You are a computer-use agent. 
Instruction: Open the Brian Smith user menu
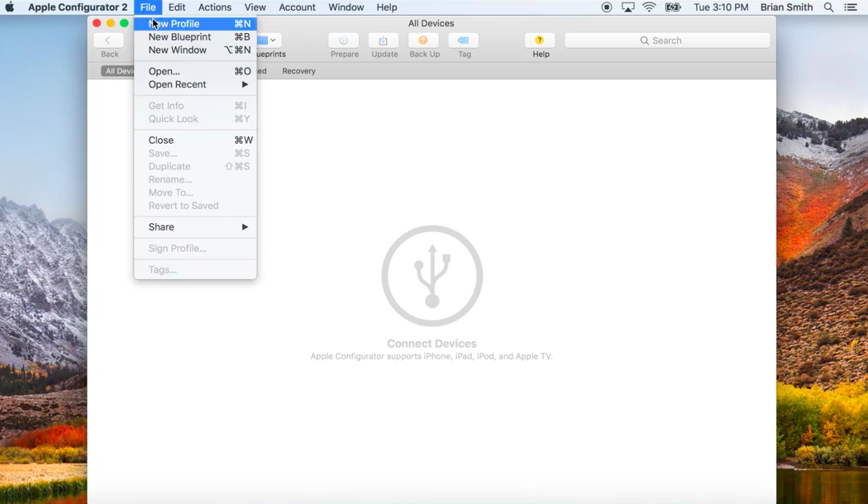coord(787,7)
